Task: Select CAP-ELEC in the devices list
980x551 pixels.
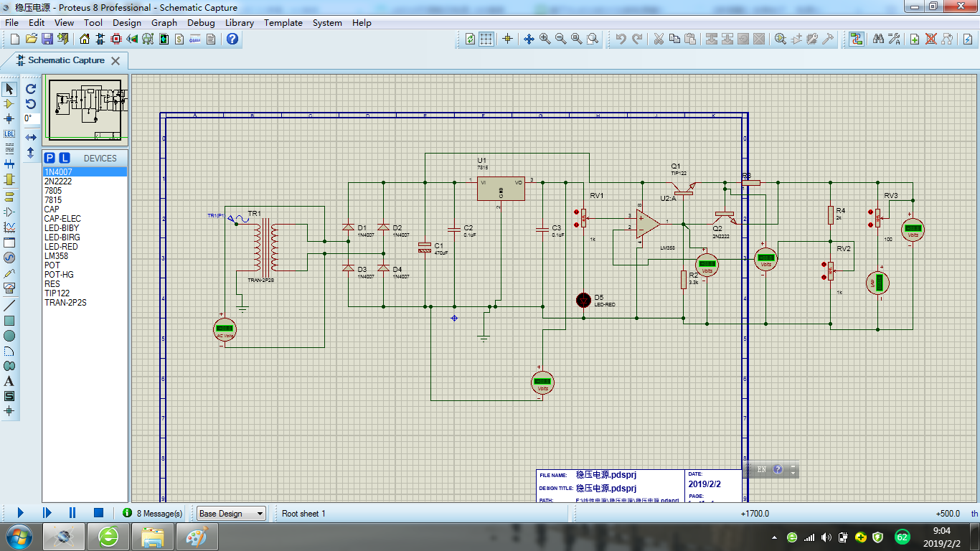Action: (85, 219)
